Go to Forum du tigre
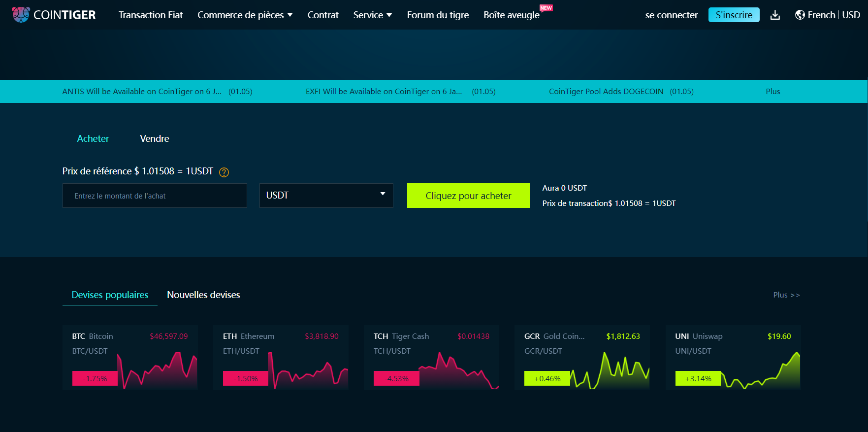 point(438,15)
